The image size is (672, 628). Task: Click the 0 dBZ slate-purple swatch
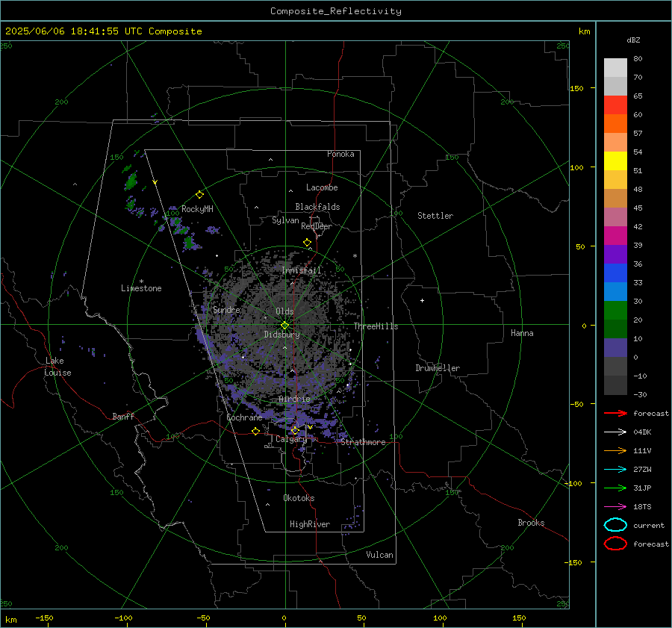[x=615, y=348]
